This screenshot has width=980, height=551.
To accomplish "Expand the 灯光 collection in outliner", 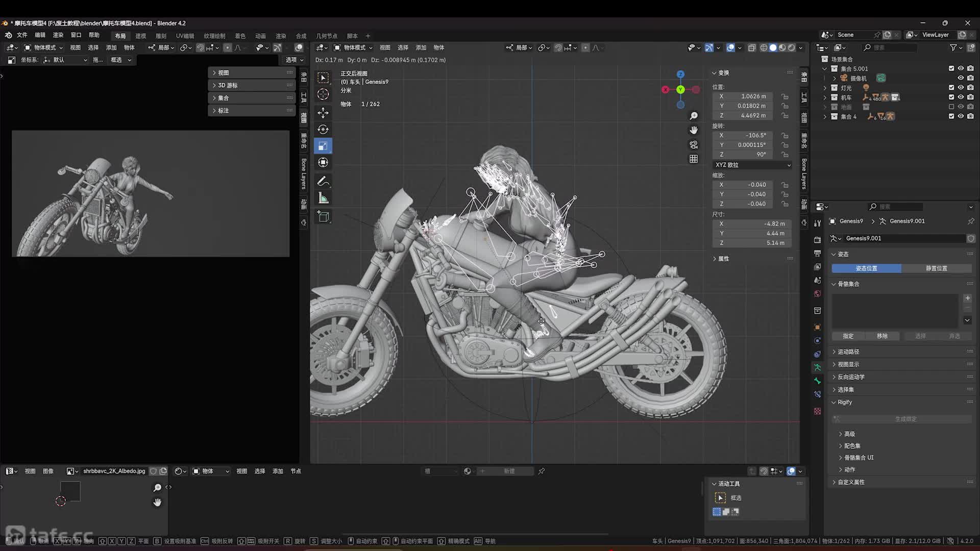I will click(x=825, y=88).
